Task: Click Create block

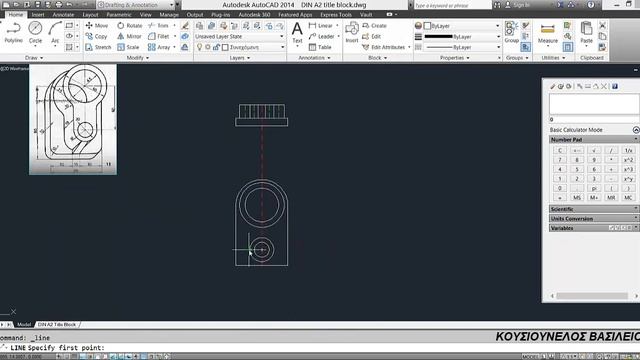Action: pyautogui.click(x=374, y=25)
